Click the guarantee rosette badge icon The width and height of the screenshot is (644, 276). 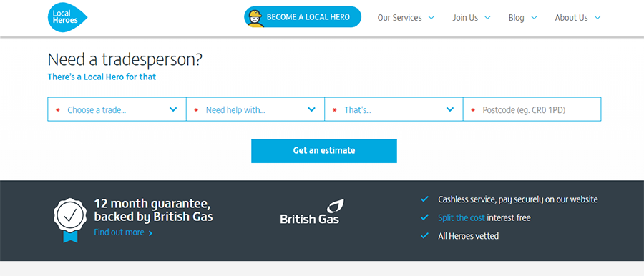[x=70, y=220]
